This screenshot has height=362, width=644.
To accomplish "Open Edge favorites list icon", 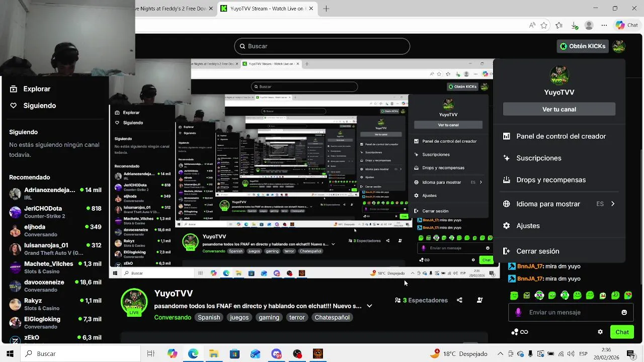I will click(x=559, y=25).
